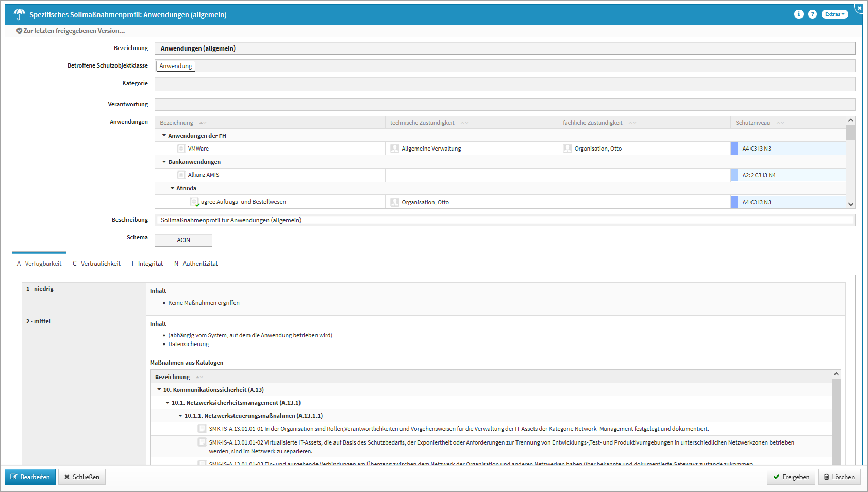Collapse the Anwendungen der FH group
868x492 pixels.
click(x=164, y=136)
